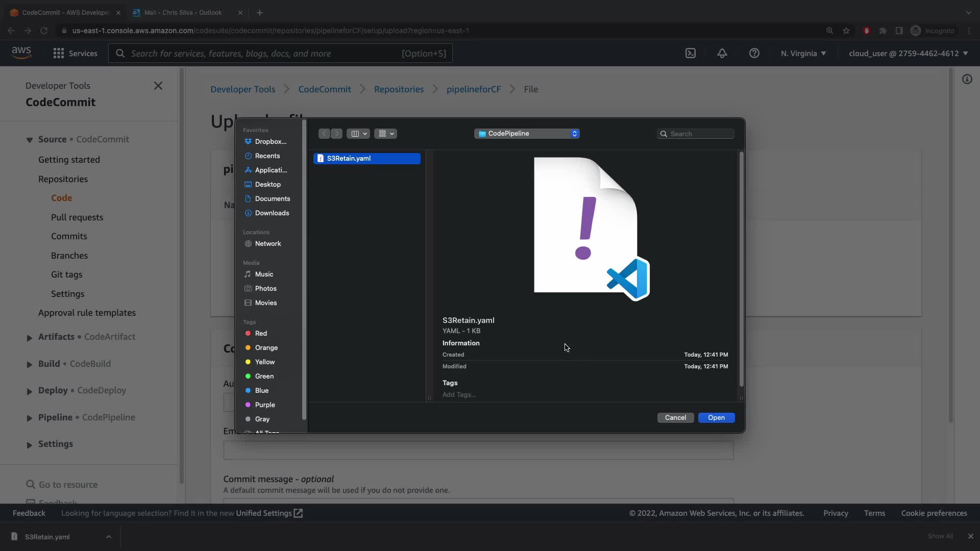Viewport: 980px width, 551px height.
Task: Open the AWS help question mark icon
Action: [x=754, y=53]
